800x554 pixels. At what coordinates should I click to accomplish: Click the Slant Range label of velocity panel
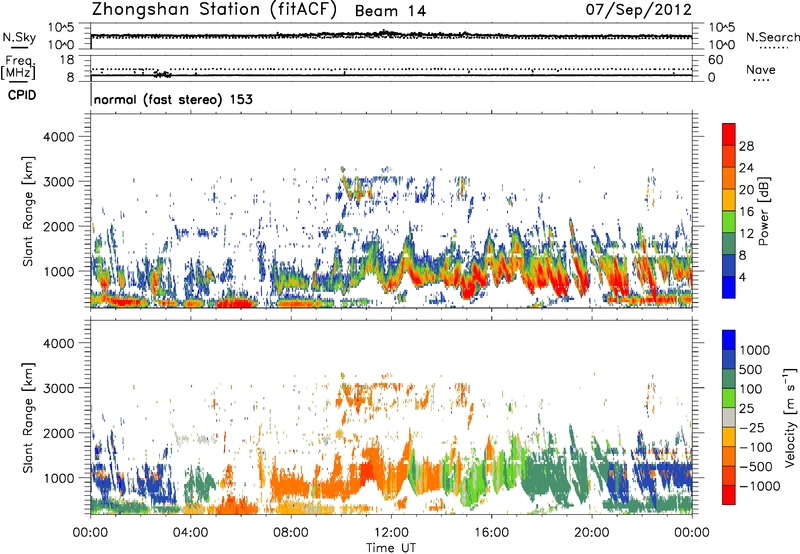(28, 418)
